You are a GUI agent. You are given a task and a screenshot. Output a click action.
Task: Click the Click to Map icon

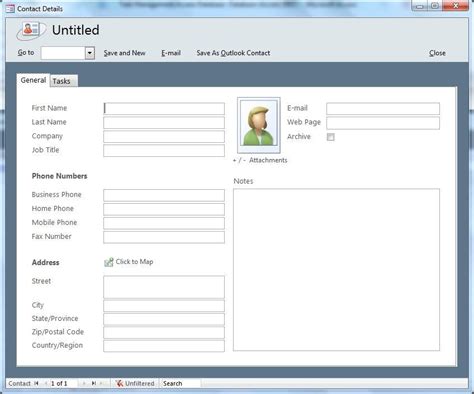(x=109, y=262)
